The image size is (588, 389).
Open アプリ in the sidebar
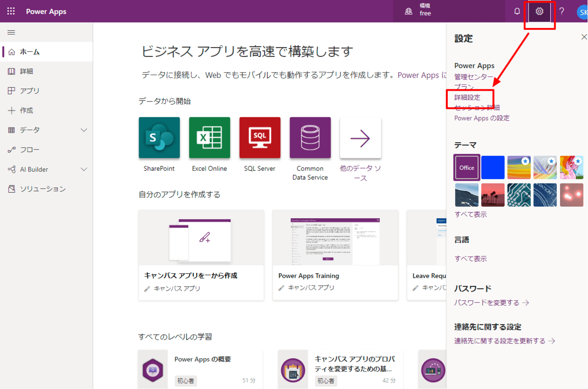(47, 91)
